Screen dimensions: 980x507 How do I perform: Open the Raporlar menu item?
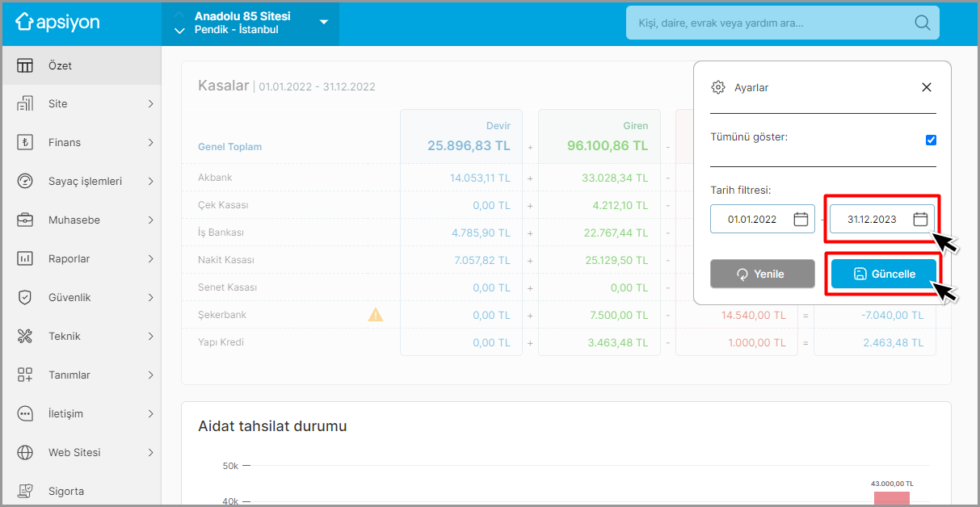point(81,258)
